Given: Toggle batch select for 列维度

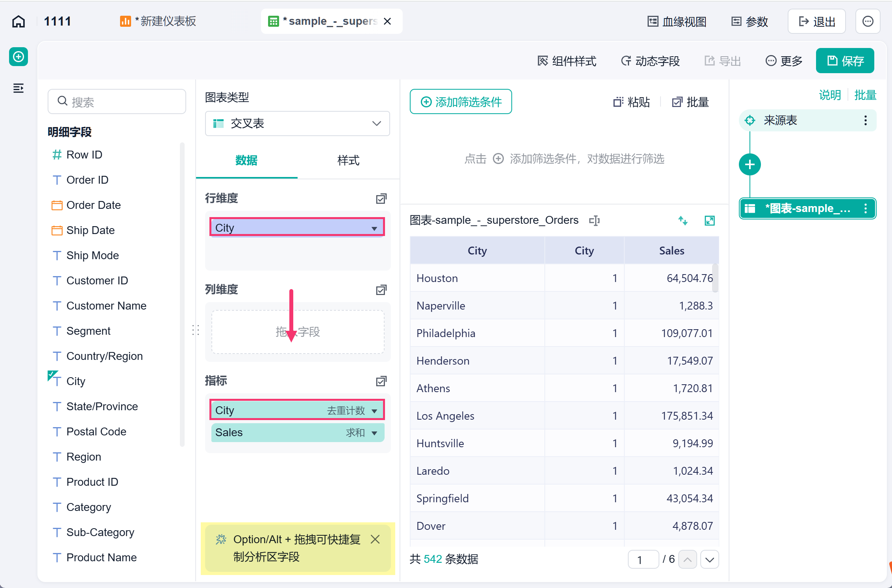Looking at the screenshot, I should pyautogui.click(x=381, y=290).
